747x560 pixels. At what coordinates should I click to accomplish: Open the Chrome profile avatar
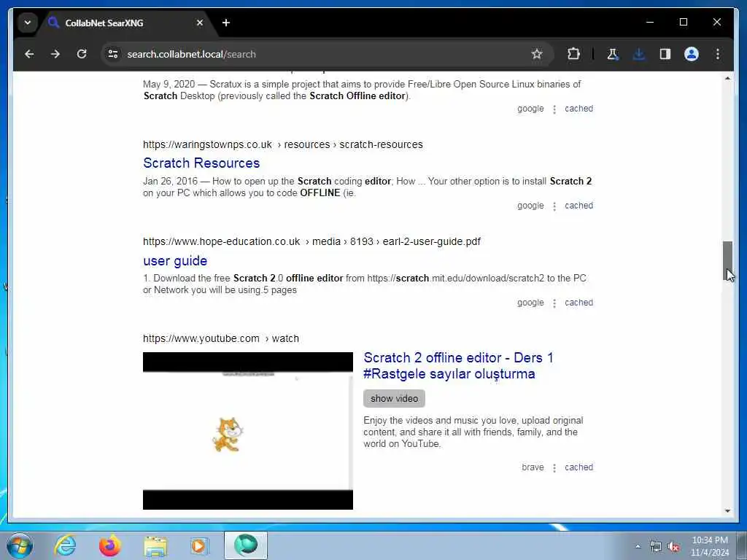(x=692, y=54)
